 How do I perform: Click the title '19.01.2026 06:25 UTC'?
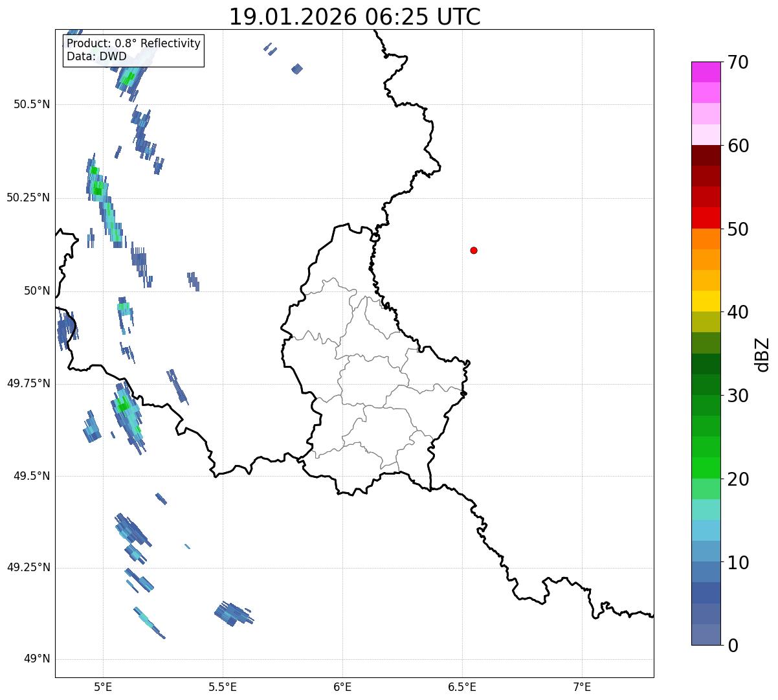(355, 17)
